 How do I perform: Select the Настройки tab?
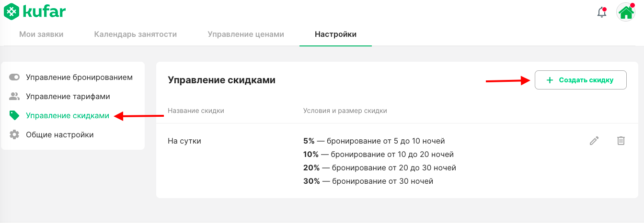click(335, 34)
